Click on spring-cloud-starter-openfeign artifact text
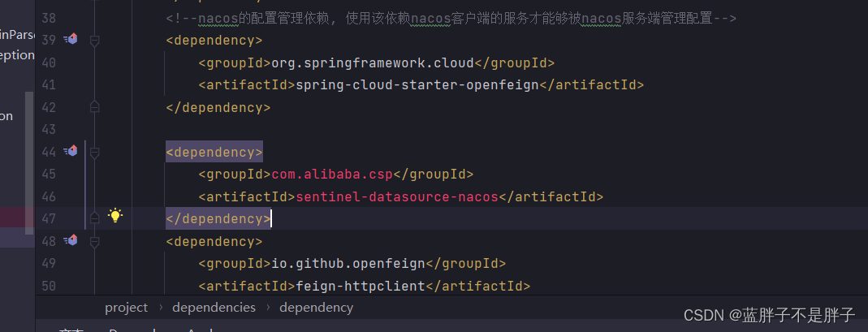The width and height of the screenshot is (868, 332). [x=417, y=85]
